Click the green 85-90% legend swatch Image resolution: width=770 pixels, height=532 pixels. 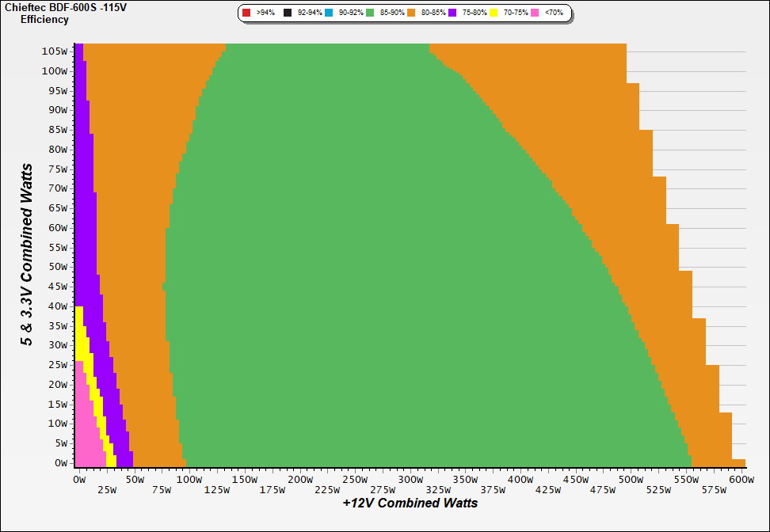(370, 13)
